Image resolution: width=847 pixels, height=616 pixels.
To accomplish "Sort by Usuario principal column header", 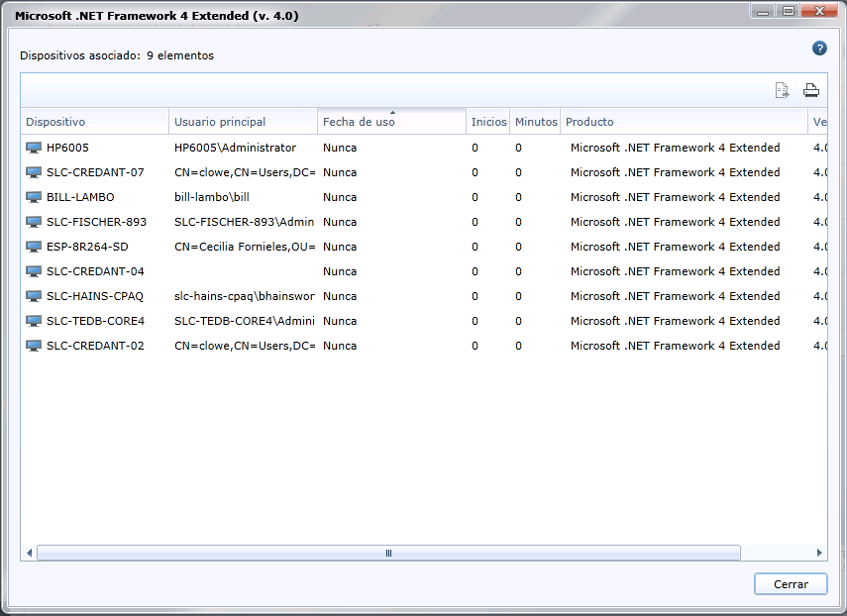I will [243, 122].
